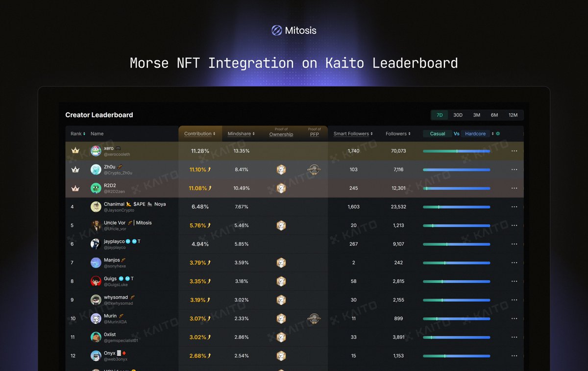588x371 pixels.
Task: Switch to the 6M time range
Action: click(494, 115)
